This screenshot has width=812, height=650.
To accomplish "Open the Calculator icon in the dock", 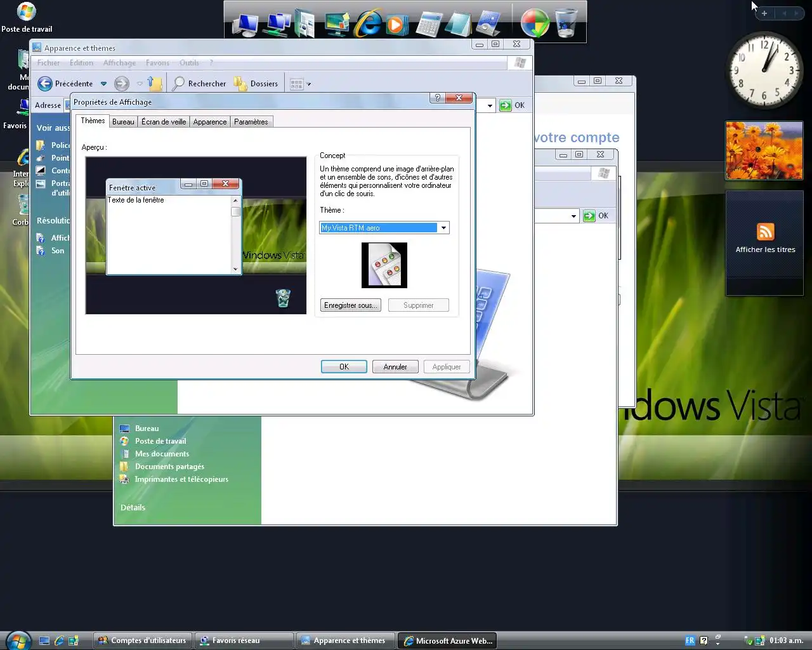I will pos(428,25).
